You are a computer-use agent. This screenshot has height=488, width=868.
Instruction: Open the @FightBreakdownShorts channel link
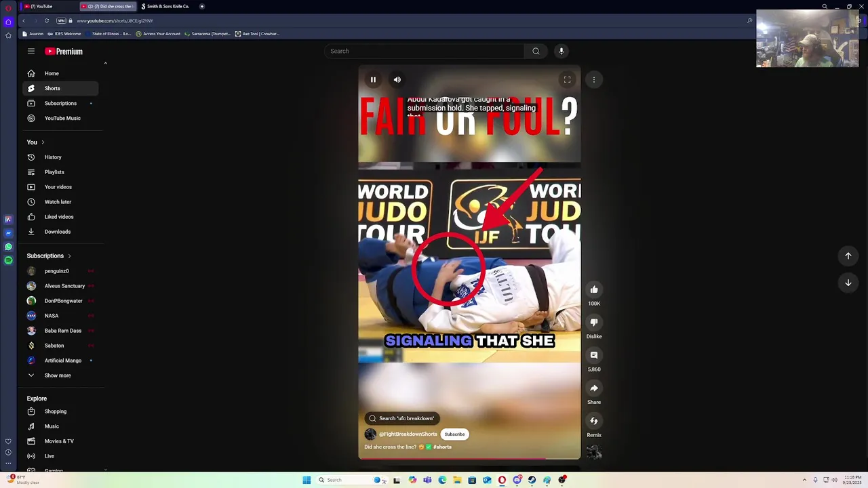pyautogui.click(x=408, y=434)
